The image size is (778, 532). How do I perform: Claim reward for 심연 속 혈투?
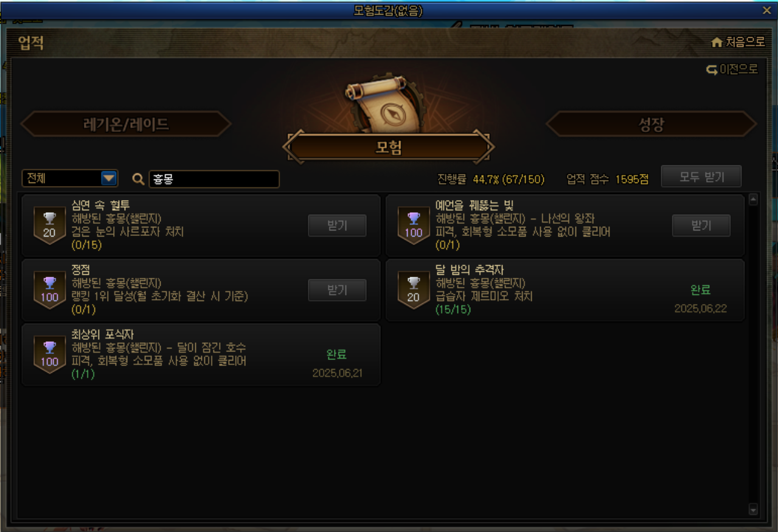pos(337,226)
